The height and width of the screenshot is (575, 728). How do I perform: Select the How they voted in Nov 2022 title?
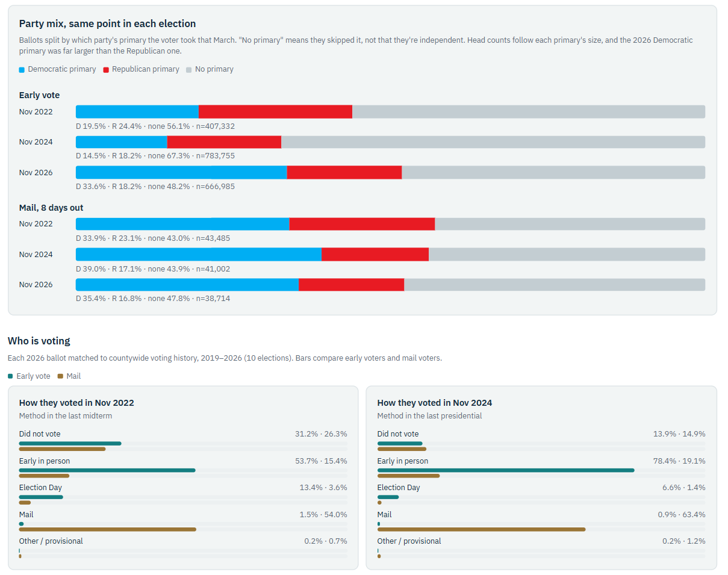76,403
